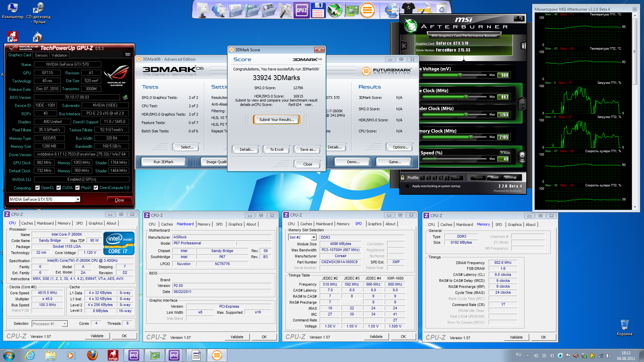
Task: Open Firefox from the taskbar
Action: click(92, 355)
